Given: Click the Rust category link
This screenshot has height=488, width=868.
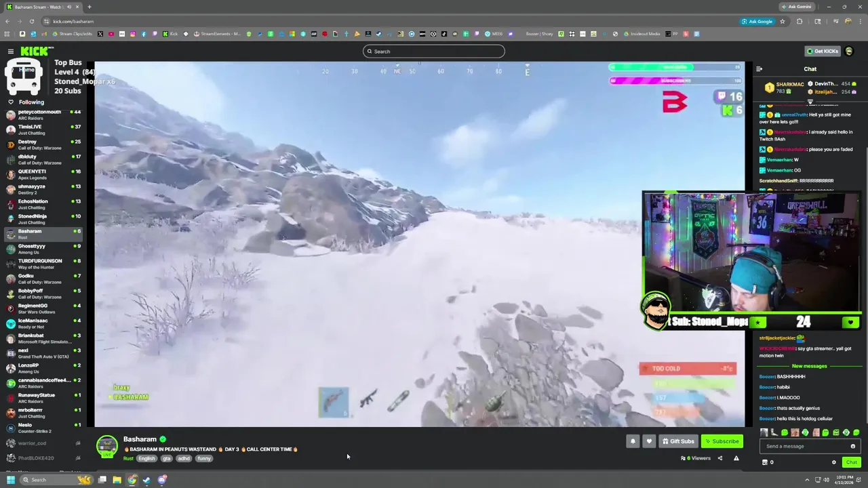Looking at the screenshot, I should (128, 459).
